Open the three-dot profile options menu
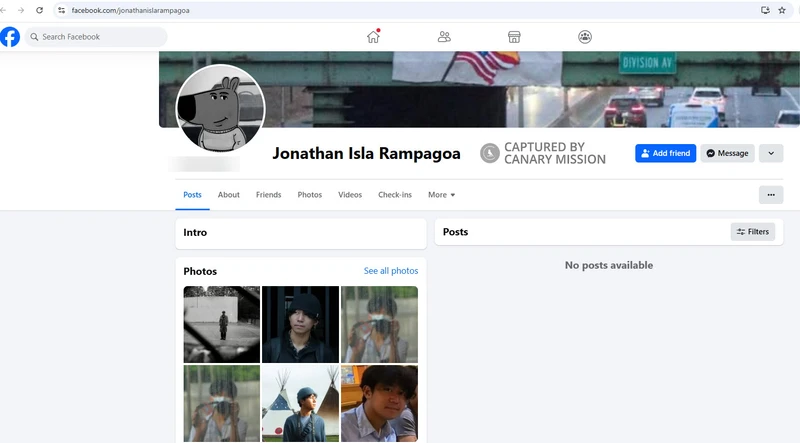This screenshot has width=800, height=443. click(771, 194)
